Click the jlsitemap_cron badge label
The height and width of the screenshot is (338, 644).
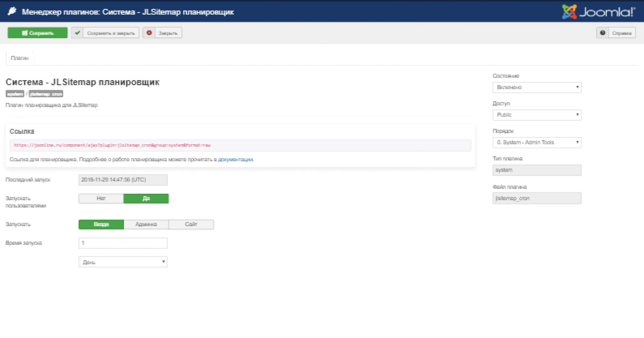46,94
